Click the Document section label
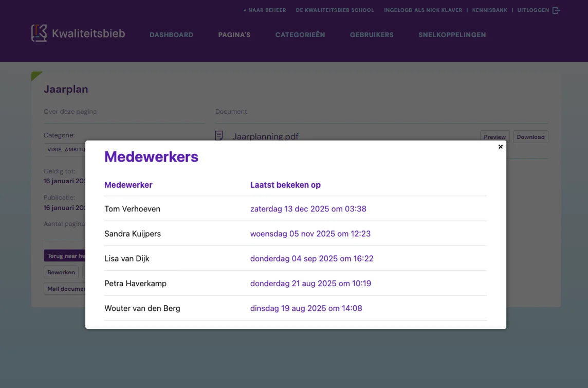The width and height of the screenshot is (588, 388). [x=231, y=112]
